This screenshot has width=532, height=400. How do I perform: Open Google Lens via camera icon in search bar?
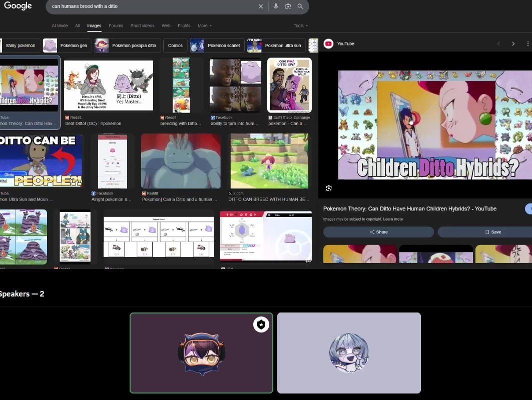[x=288, y=6]
